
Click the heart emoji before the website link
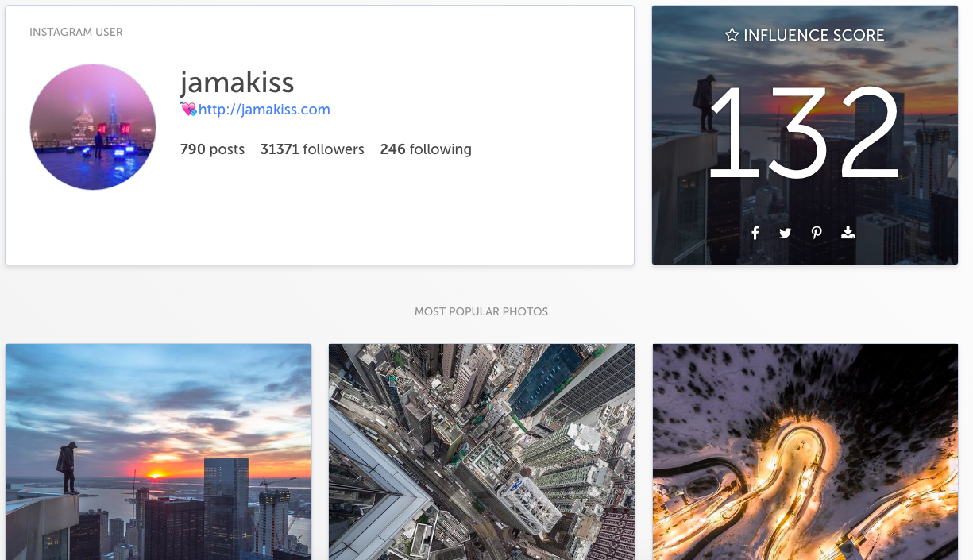188,110
